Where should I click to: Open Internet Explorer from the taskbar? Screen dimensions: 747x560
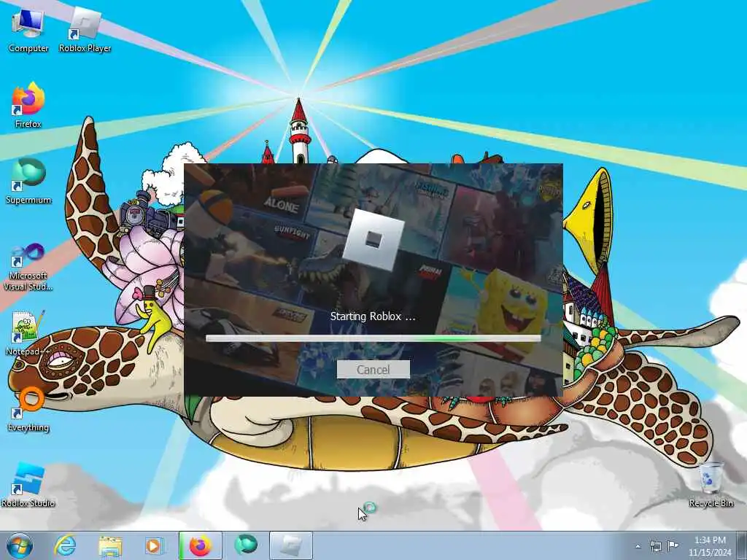(x=65, y=545)
